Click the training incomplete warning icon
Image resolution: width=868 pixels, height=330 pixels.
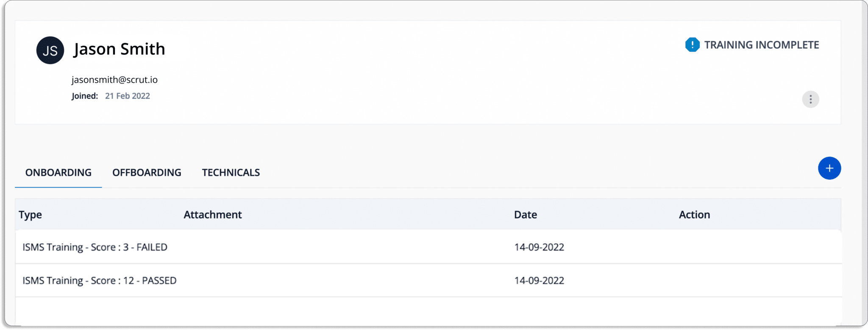tap(692, 45)
